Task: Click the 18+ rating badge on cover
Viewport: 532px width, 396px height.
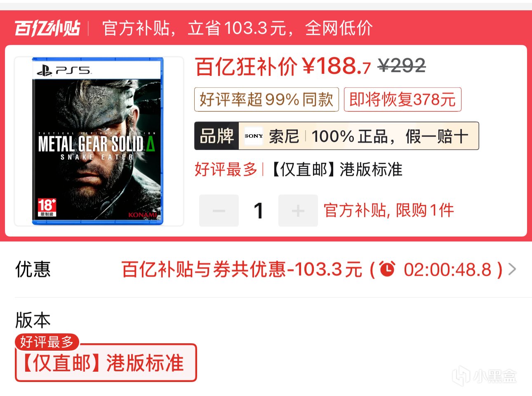Action: [46, 207]
